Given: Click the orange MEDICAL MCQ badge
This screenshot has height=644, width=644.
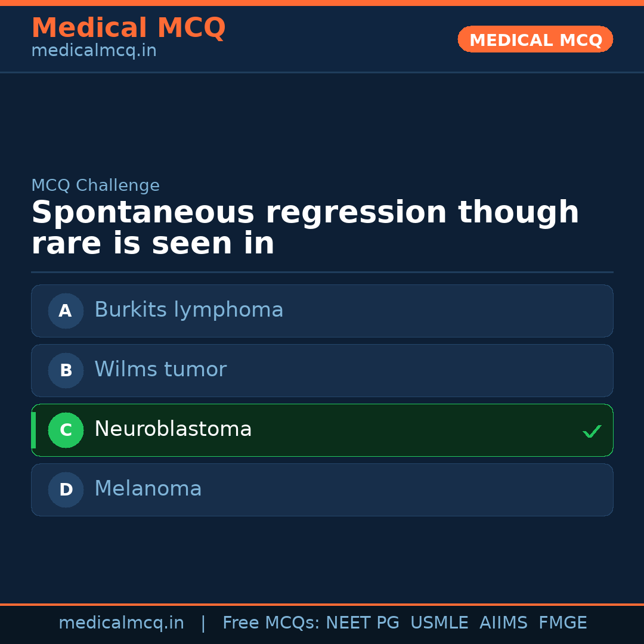Looking at the screenshot, I should (535, 39).
